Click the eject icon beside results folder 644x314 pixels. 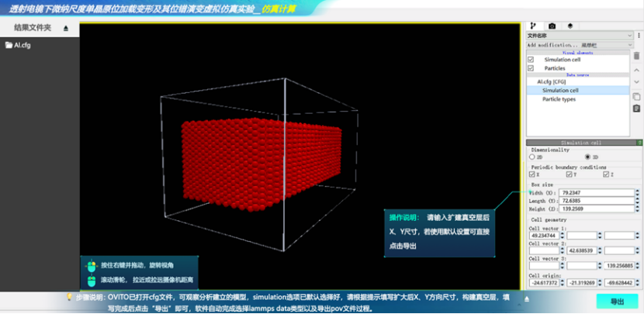tap(66, 28)
